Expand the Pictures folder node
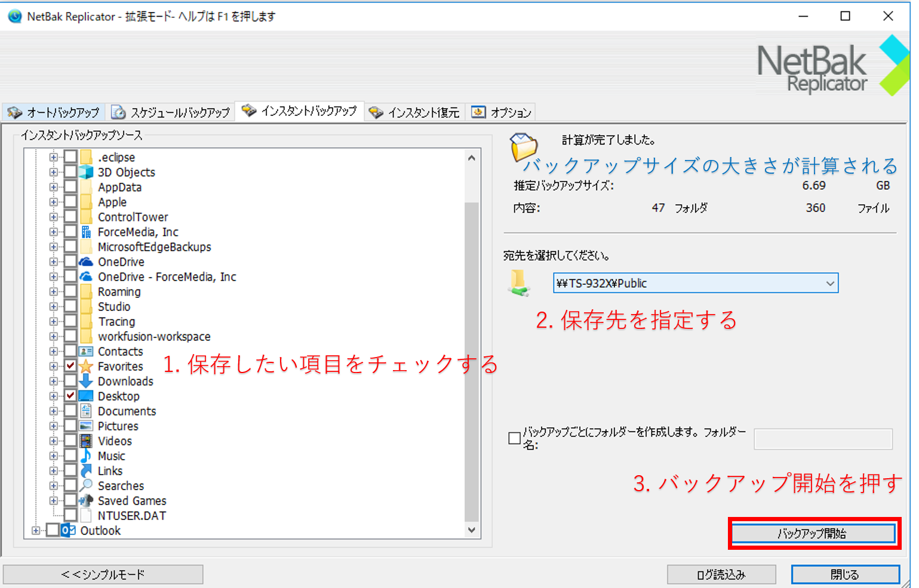 click(x=54, y=426)
